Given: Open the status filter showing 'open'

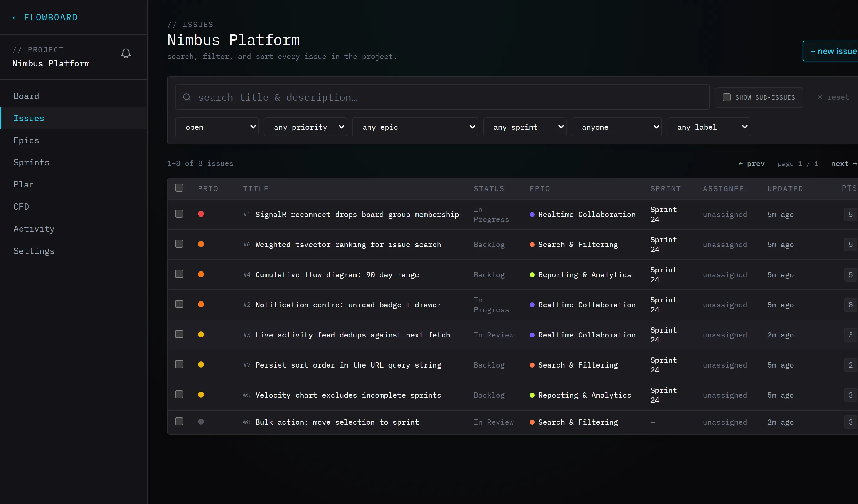Looking at the screenshot, I should pos(217,127).
